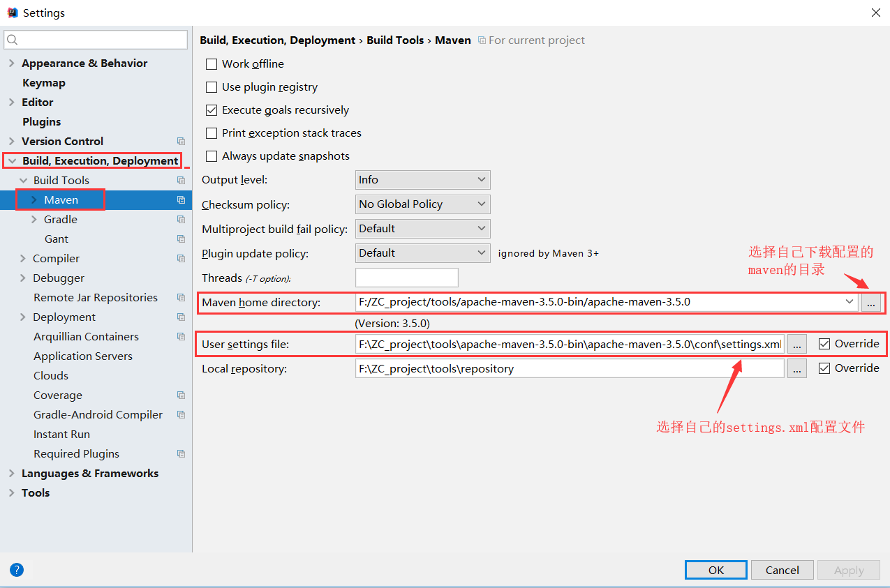Open the Output level dropdown
Screen dimensions: 890x588
pyautogui.click(x=422, y=180)
